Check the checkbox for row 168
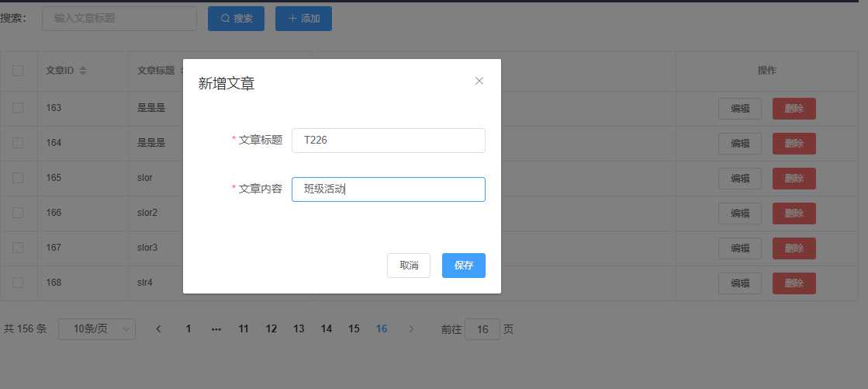Screen dimensions: 868x389 19,283
